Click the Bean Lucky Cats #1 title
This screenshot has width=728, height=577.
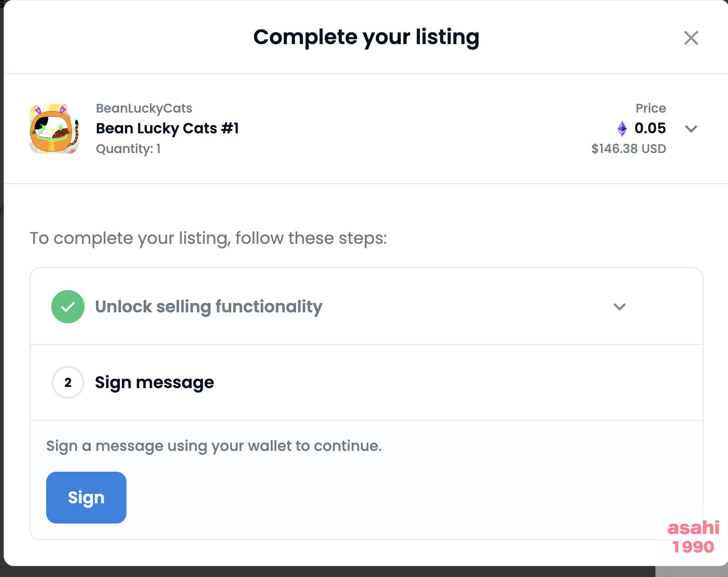coord(167,128)
